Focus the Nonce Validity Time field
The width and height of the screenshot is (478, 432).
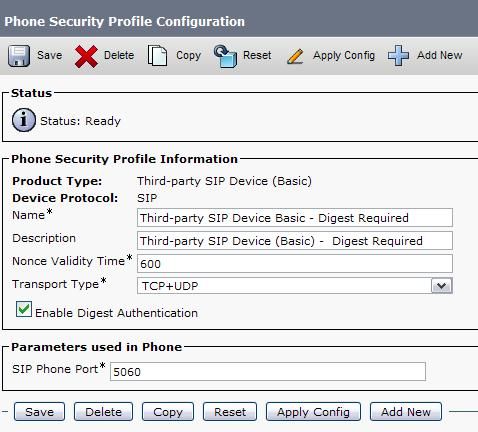click(295, 263)
